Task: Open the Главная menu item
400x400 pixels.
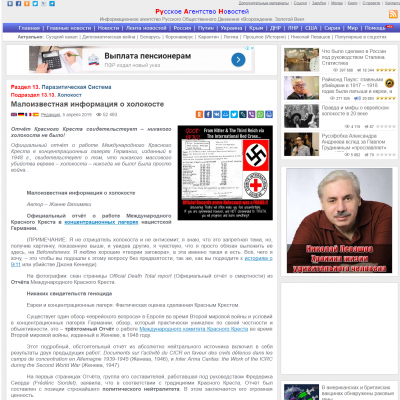Action: 29,28
